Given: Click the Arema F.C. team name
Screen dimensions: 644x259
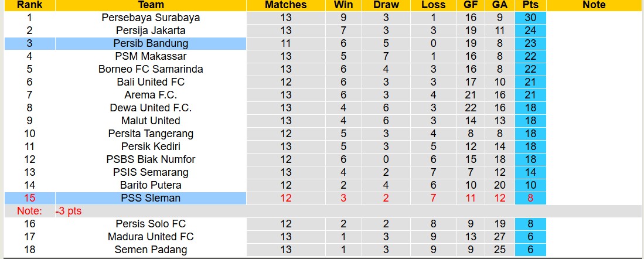Looking at the screenshot, I should pos(151,95).
